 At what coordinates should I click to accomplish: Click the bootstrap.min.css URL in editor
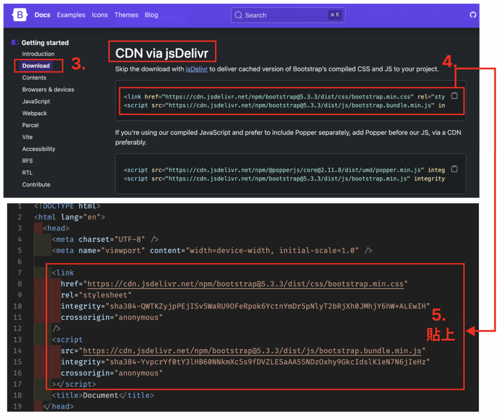tap(245, 284)
